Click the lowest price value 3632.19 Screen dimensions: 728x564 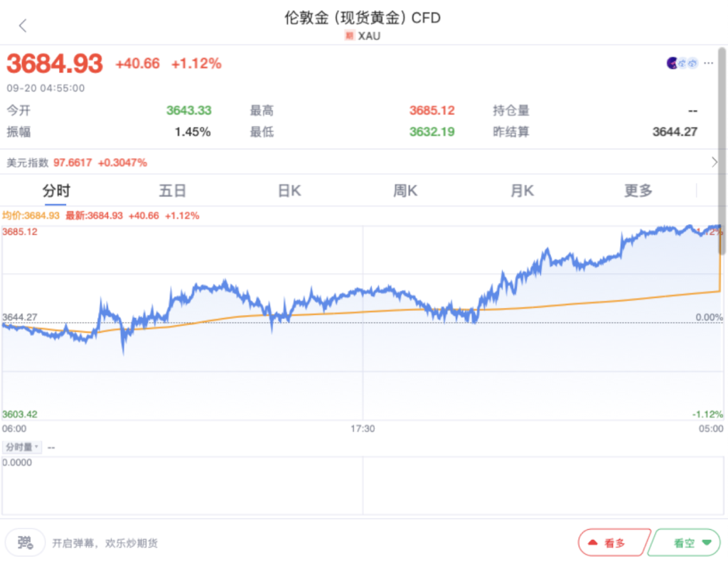[432, 132]
